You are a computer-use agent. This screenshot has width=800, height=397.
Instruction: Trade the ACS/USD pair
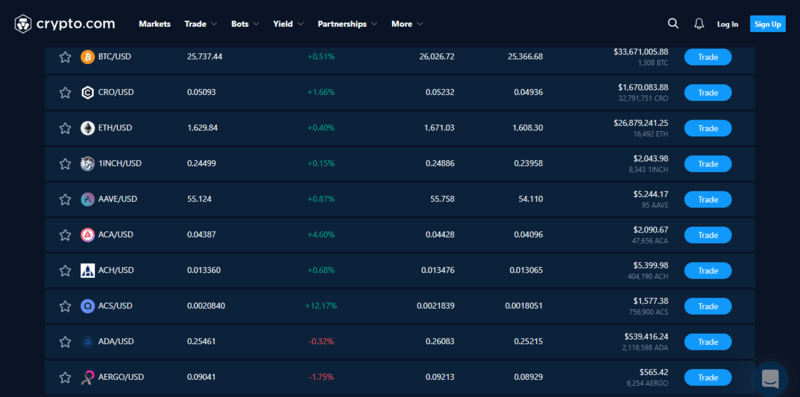[708, 306]
